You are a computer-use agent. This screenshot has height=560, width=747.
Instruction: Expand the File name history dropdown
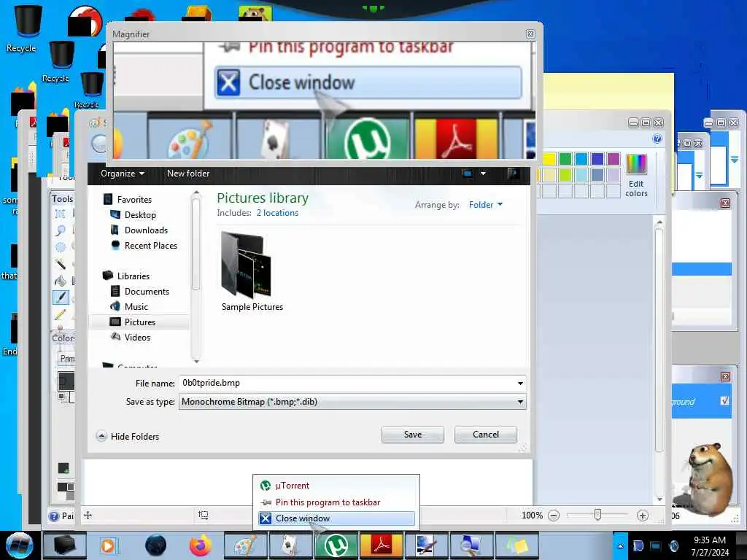pyautogui.click(x=520, y=383)
